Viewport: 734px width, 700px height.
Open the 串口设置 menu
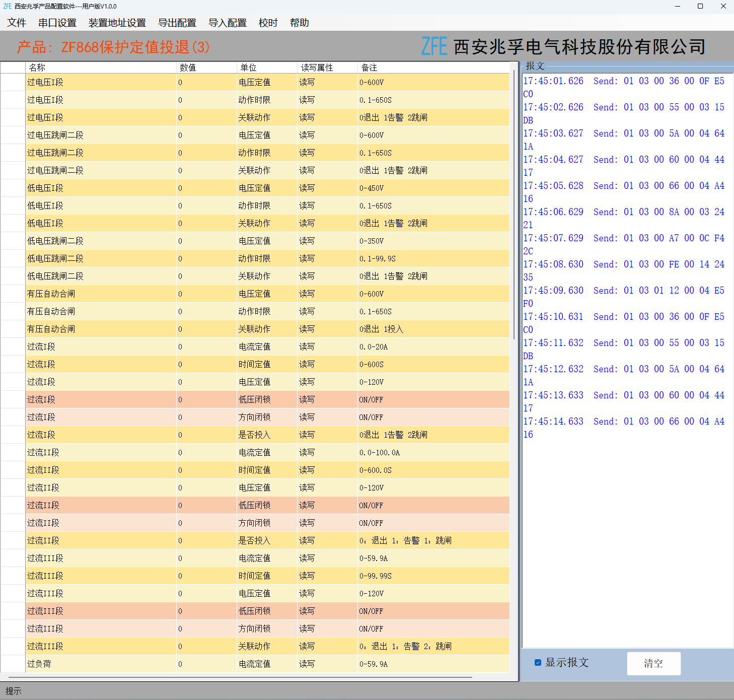pyautogui.click(x=57, y=23)
